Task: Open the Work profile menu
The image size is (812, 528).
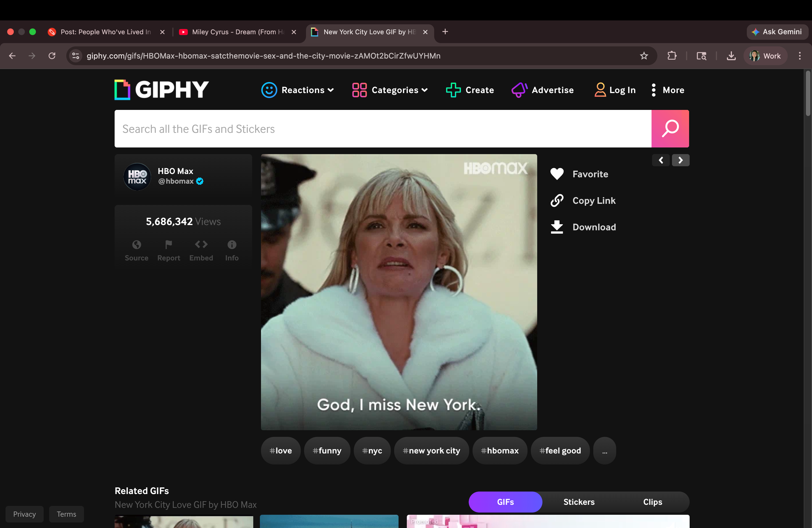Action: tap(765, 56)
